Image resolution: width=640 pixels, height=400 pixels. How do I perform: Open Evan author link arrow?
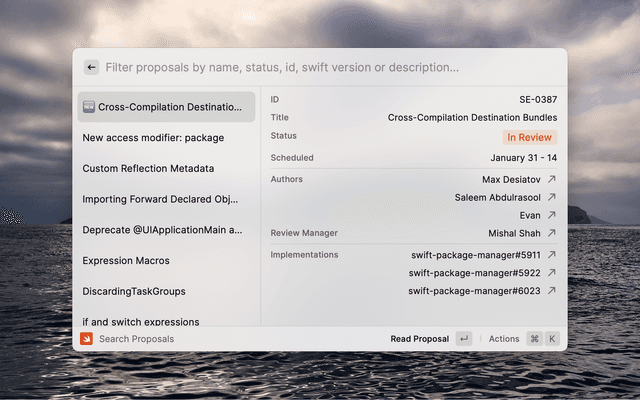click(x=551, y=215)
